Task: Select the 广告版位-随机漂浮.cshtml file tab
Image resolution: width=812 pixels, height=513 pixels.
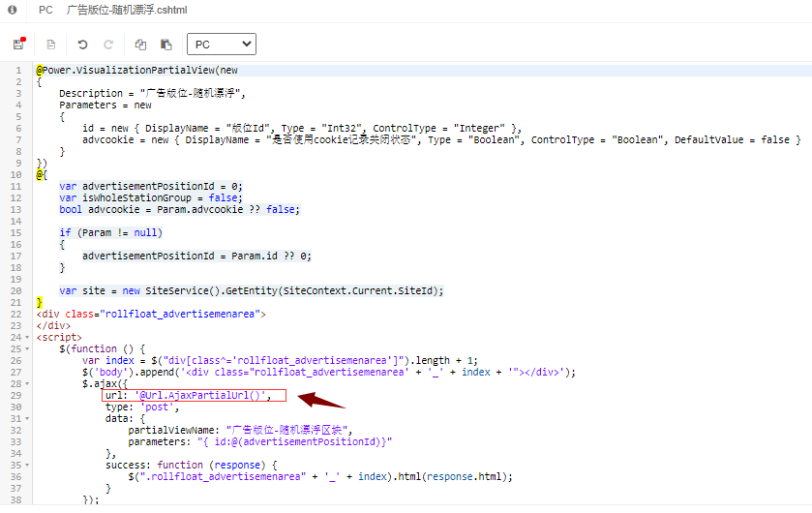Action: pyautogui.click(x=126, y=10)
